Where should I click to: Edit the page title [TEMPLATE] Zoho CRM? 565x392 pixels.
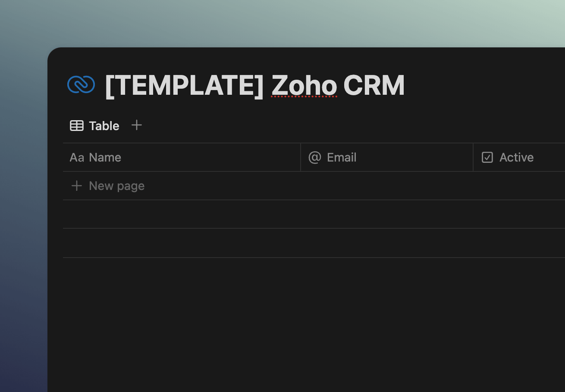tap(255, 85)
